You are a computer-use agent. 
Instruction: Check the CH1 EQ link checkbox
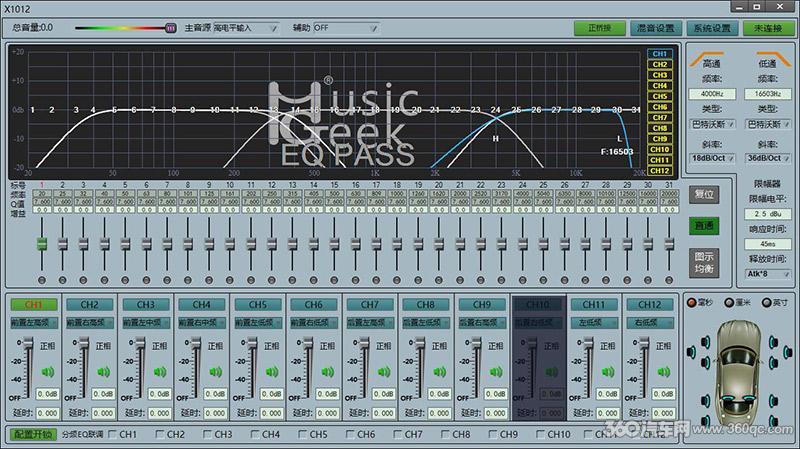click(x=112, y=434)
